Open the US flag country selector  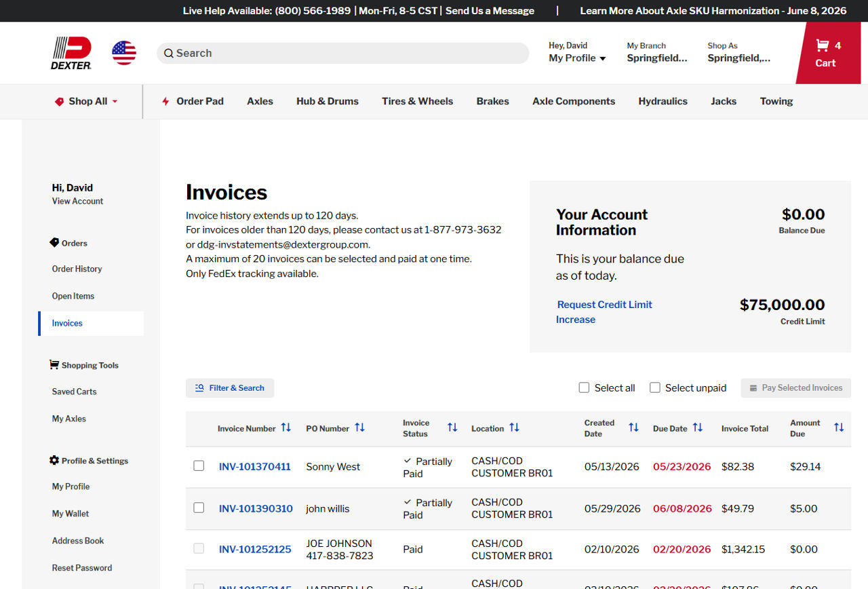pyautogui.click(x=124, y=53)
